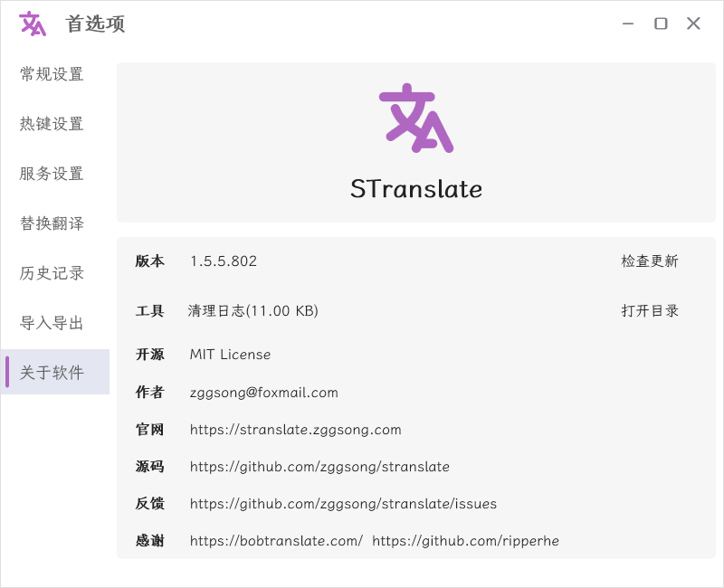Click the maximize icon in the title bar

click(x=661, y=24)
